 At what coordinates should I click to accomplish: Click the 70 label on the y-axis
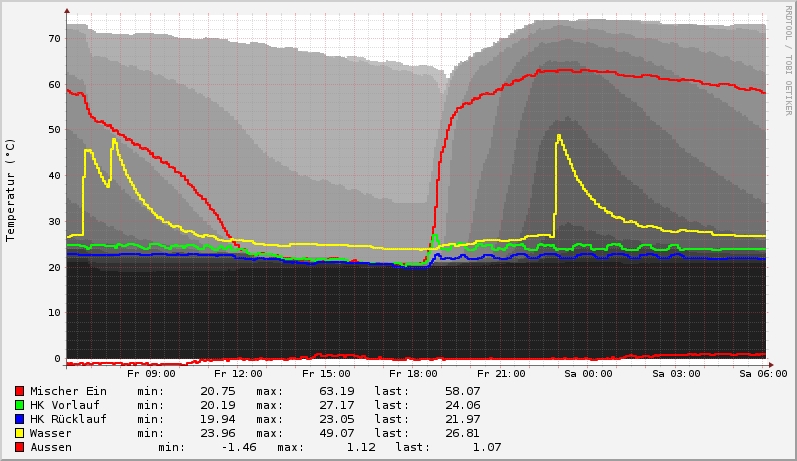(x=54, y=38)
